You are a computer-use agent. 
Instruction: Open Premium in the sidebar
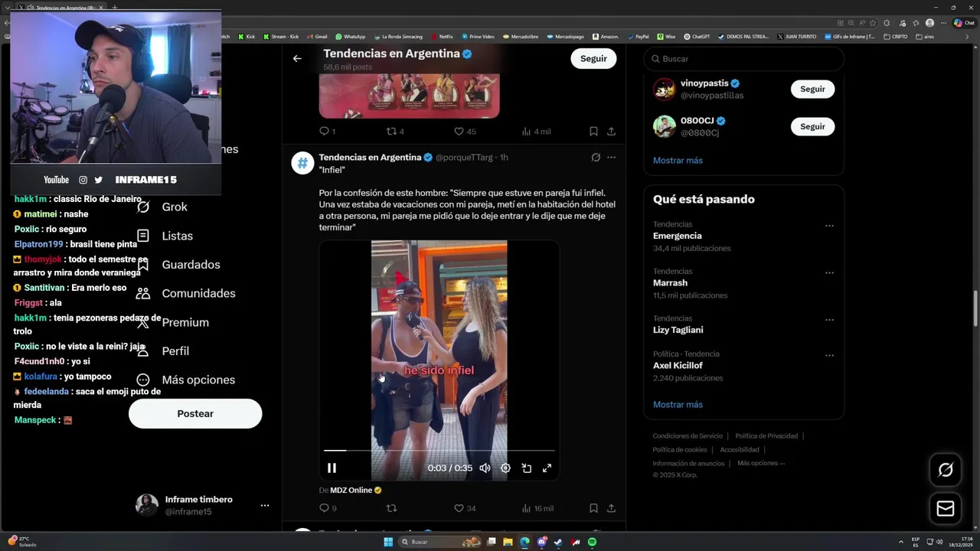click(x=174, y=322)
